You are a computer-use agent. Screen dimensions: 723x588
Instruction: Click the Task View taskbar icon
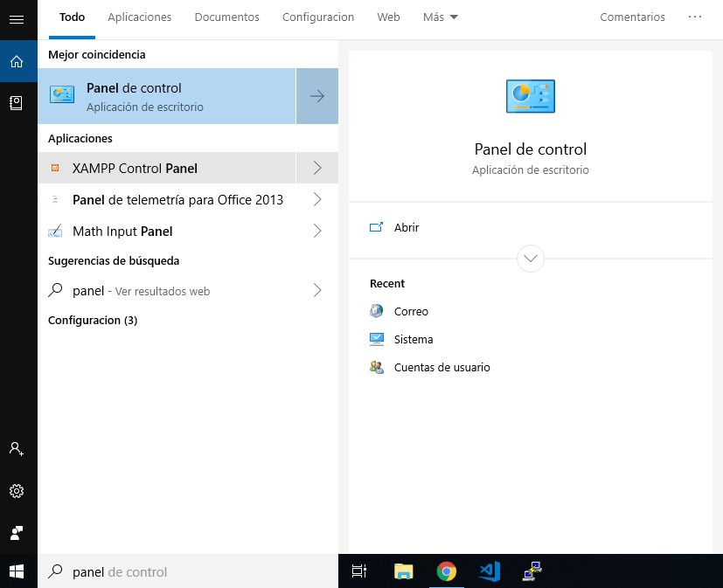point(359,571)
